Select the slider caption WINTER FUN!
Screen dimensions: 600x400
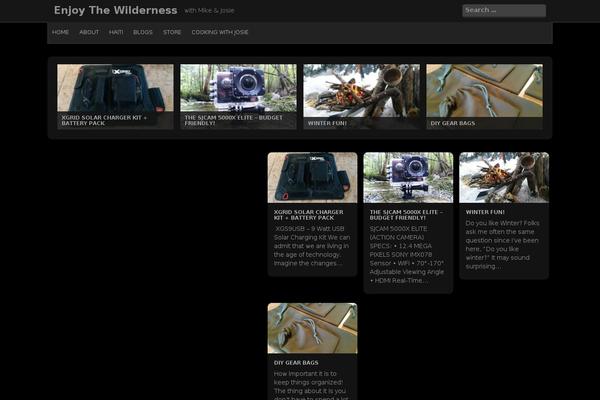coord(327,123)
